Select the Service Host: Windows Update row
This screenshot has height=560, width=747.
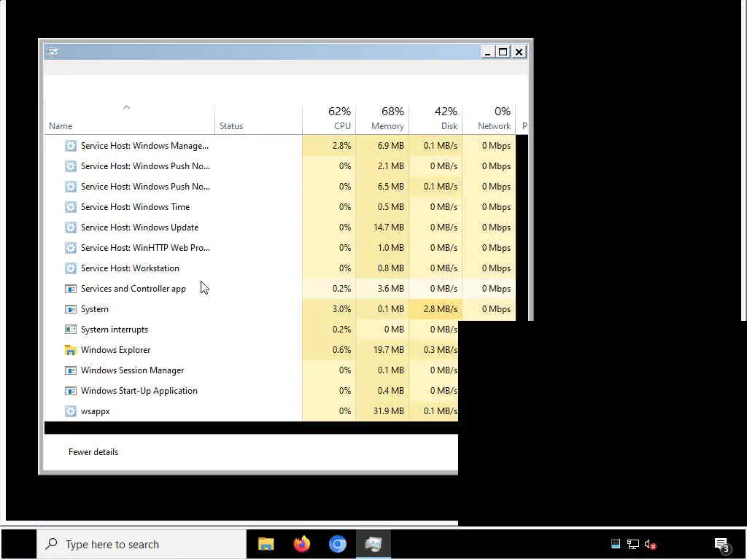coord(280,227)
